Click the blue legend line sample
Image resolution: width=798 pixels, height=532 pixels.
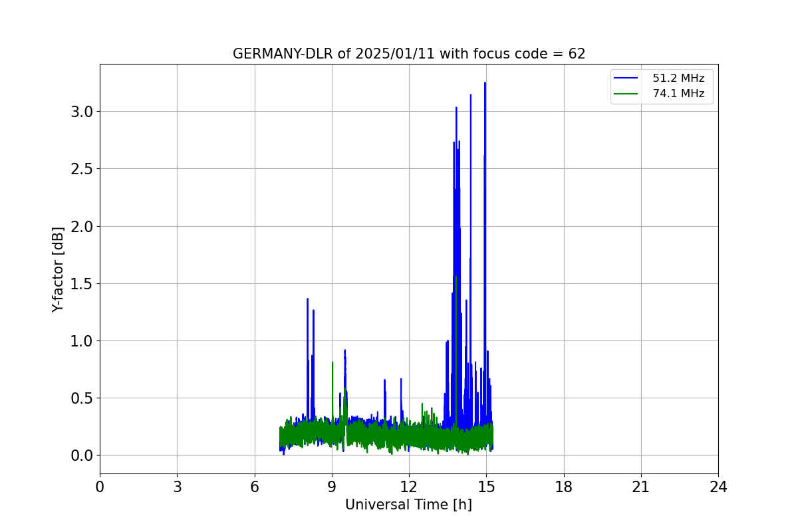coord(627,78)
